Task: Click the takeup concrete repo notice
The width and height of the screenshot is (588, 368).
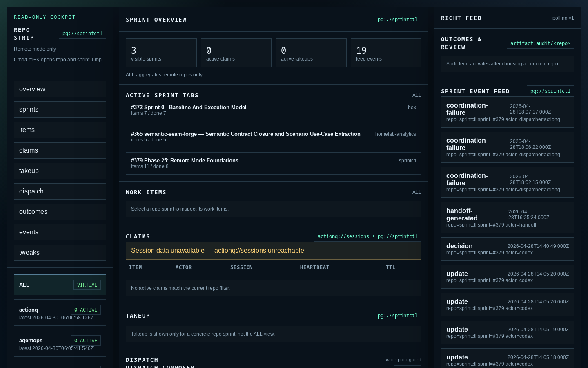Action: coord(274,334)
